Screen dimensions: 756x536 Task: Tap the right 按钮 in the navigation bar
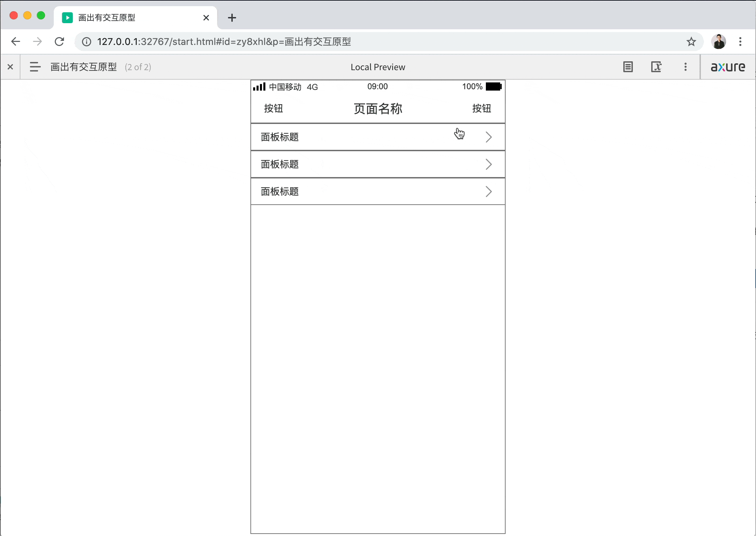[x=482, y=108]
